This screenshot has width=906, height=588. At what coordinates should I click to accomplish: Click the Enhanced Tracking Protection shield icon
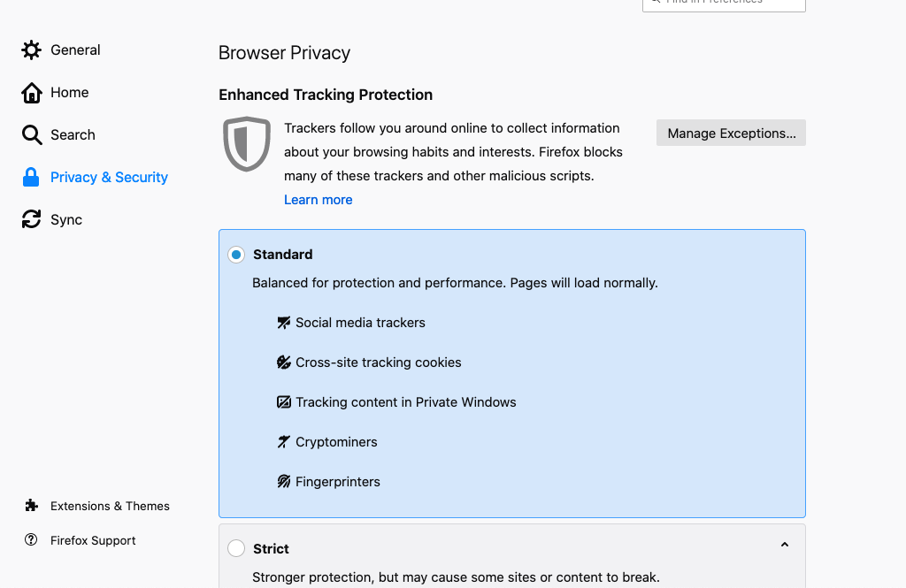coord(247,143)
